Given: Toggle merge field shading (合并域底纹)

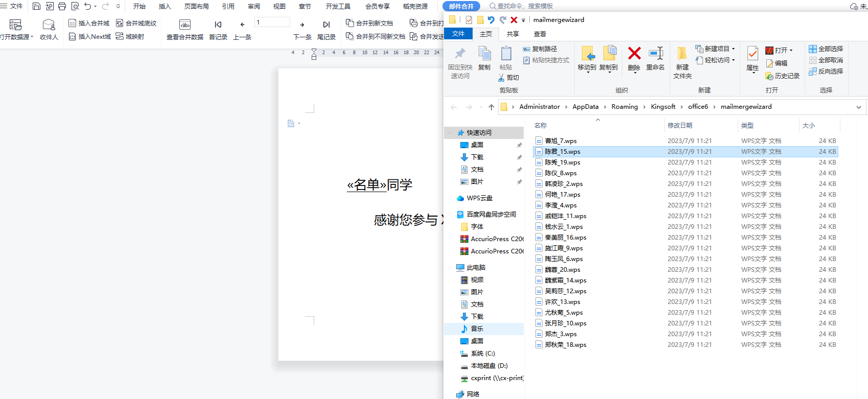Looking at the screenshot, I should pos(136,23).
